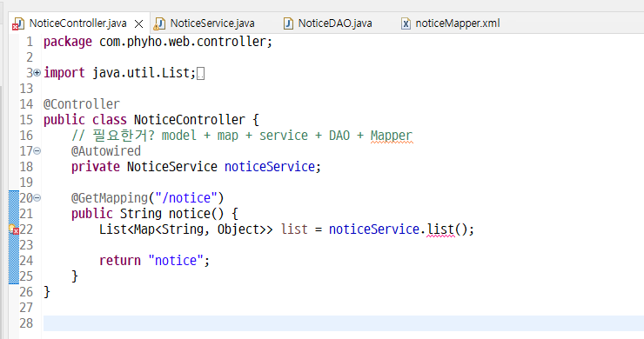The width and height of the screenshot is (644, 339).
Task: Click the "/notice" mapping string
Action: (185, 198)
